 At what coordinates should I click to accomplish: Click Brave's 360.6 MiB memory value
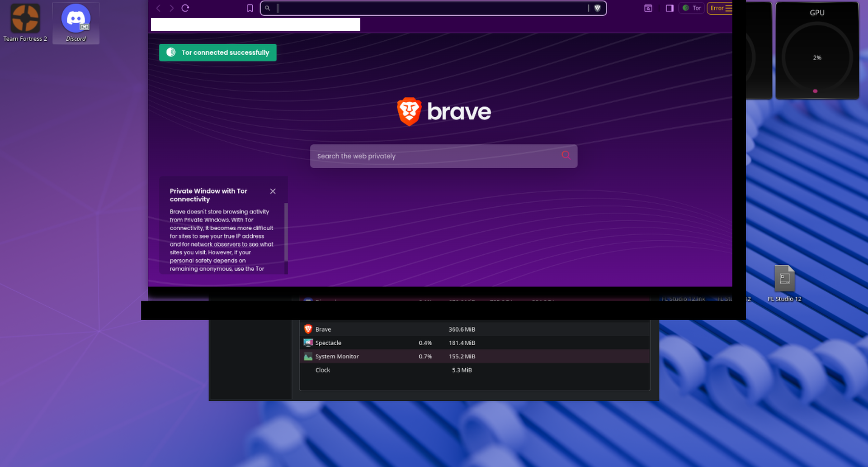(462, 329)
